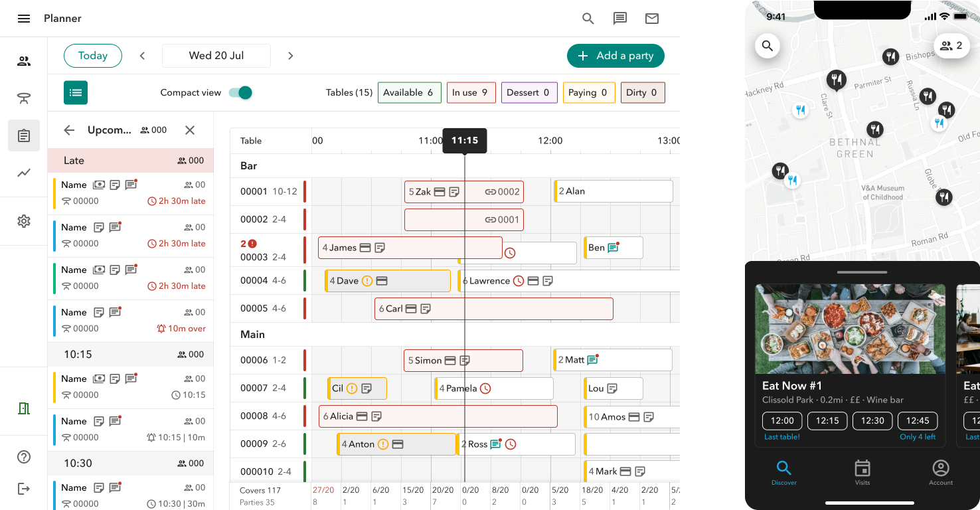This screenshot has height=510, width=980.
Task: Go to previous day with left chevron
Action: [x=142, y=56]
